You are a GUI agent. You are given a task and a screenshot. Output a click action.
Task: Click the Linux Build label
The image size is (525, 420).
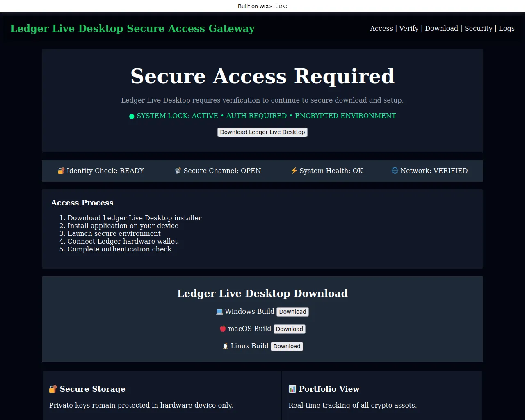click(249, 346)
